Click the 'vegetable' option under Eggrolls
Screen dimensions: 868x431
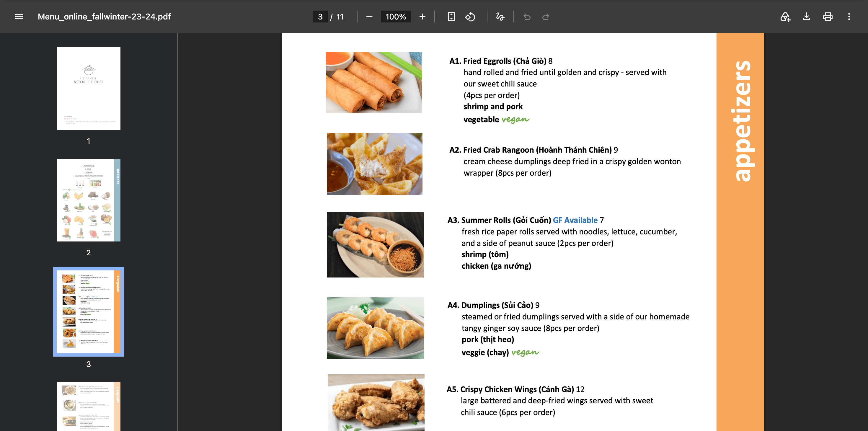[x=481, y=120]
